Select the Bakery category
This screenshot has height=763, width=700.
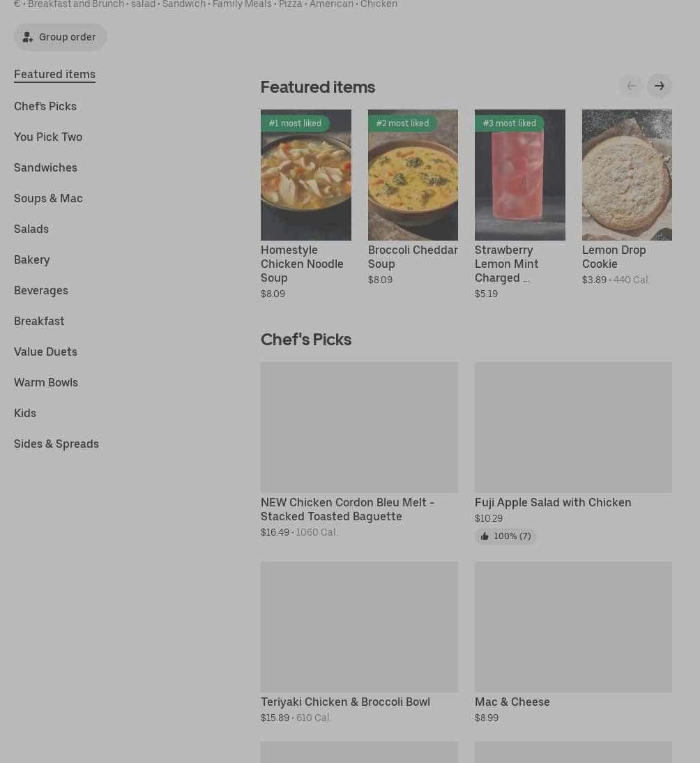pyautogui.click(x=31, y=259)
